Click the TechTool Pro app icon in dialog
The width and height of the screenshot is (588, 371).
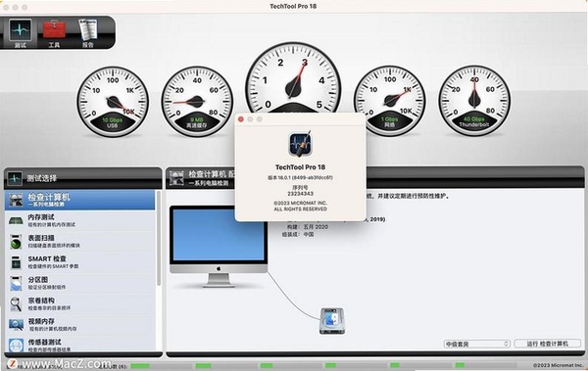(x=300, y=144)
